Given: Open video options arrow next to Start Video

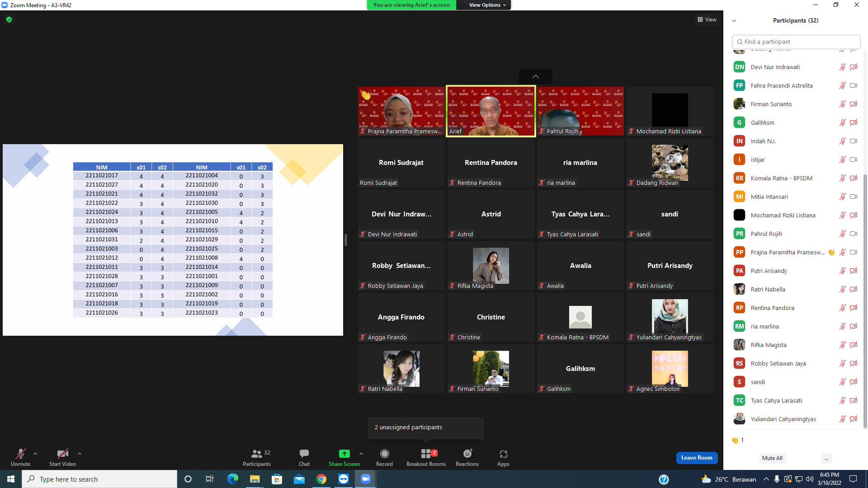Looking at the screenshot, I should [80, 454].
